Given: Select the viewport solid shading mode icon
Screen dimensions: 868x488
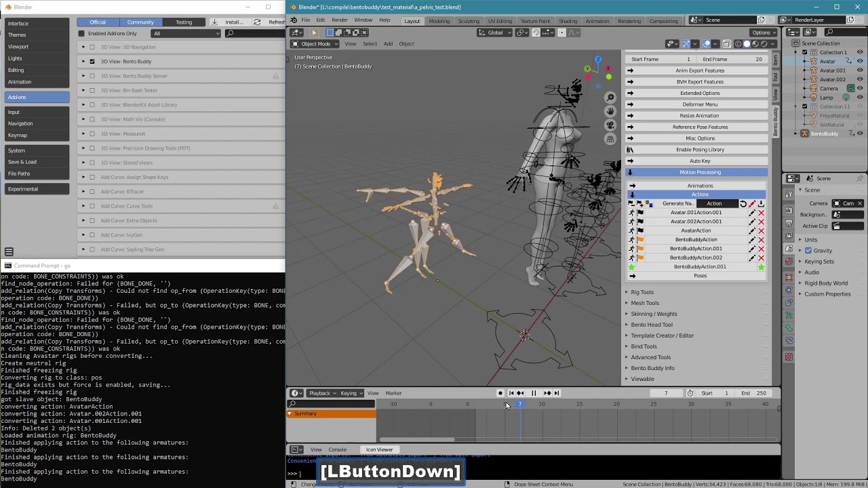Looking at the screenshot, I should click(747, 44).
